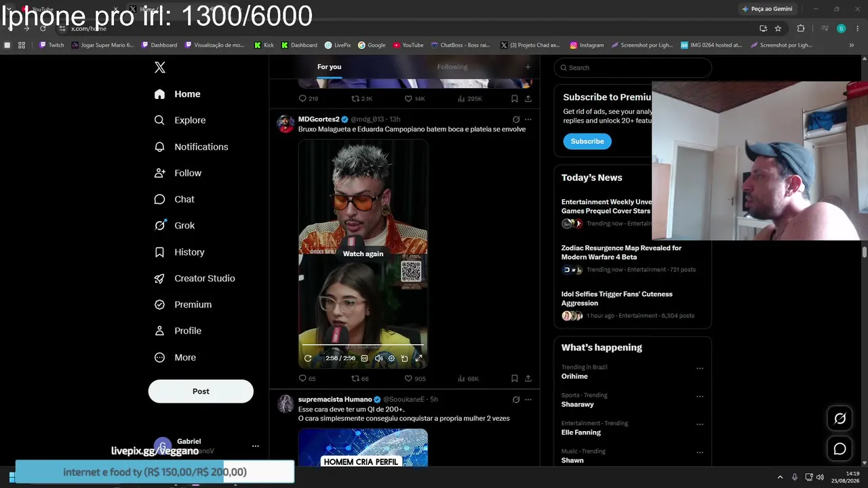Screen dimensions: 868x488
Task: Open video settings gear
Action: [391, 359]
